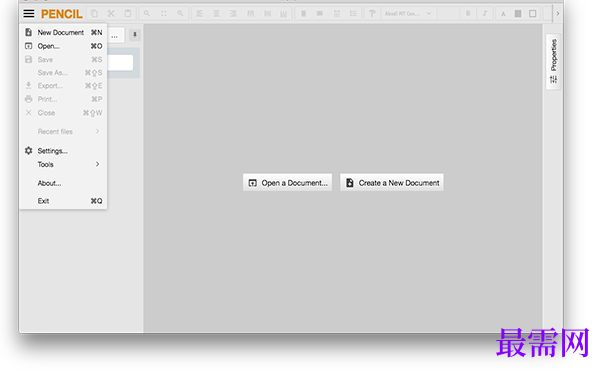608x374 pixels.
Task: Click the Zoom in magnifier icon
Action: point(180,14)
